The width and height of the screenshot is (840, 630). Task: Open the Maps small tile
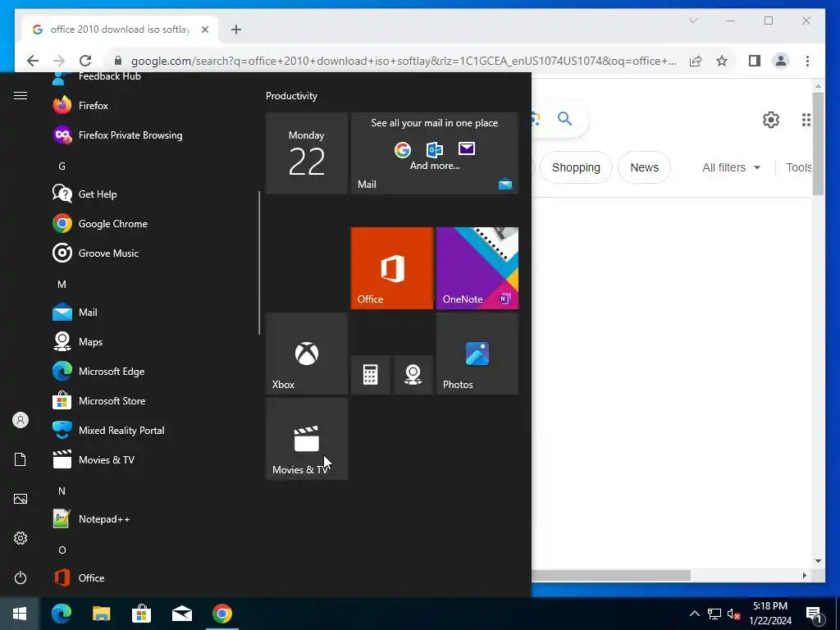tap(413, 374)
